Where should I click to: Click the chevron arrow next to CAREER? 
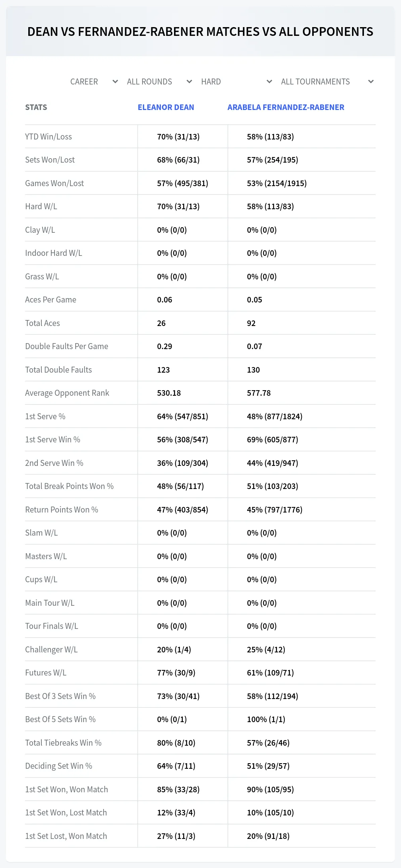tap(115, 82)
